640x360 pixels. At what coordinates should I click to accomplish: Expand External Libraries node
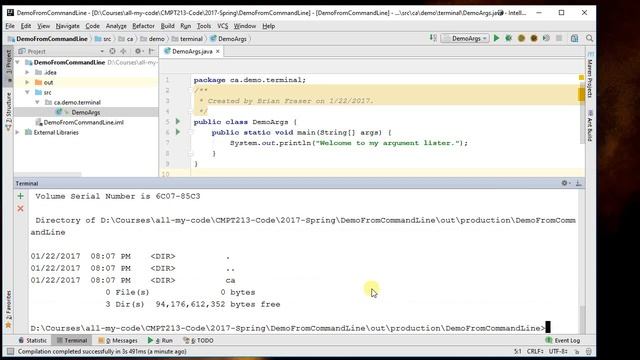point(18,132)
